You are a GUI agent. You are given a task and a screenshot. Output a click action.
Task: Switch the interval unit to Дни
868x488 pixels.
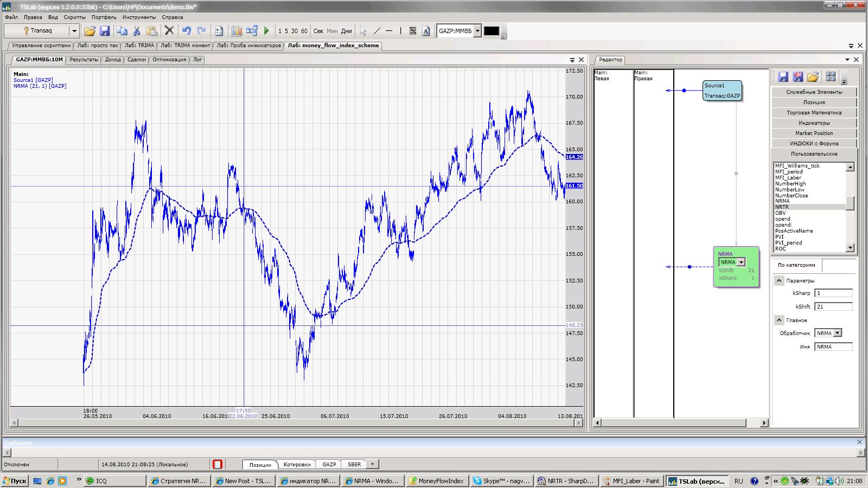346,31
